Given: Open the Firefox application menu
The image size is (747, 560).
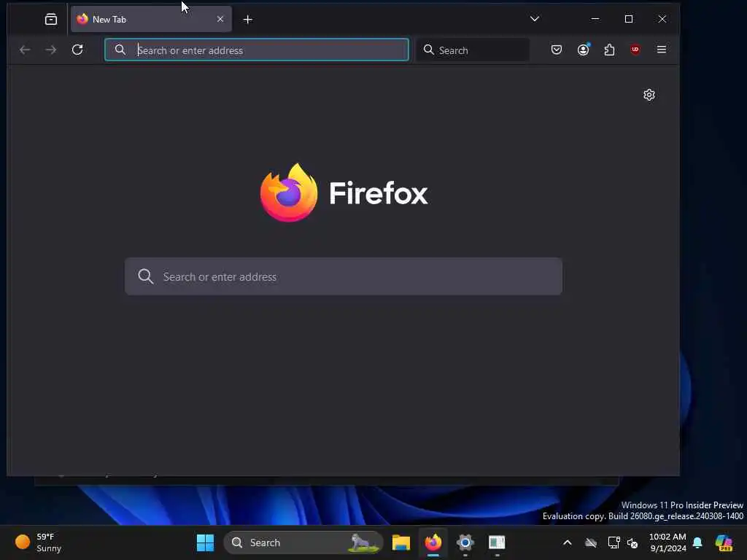Looking at the screenshot, I should pos(662,50).
